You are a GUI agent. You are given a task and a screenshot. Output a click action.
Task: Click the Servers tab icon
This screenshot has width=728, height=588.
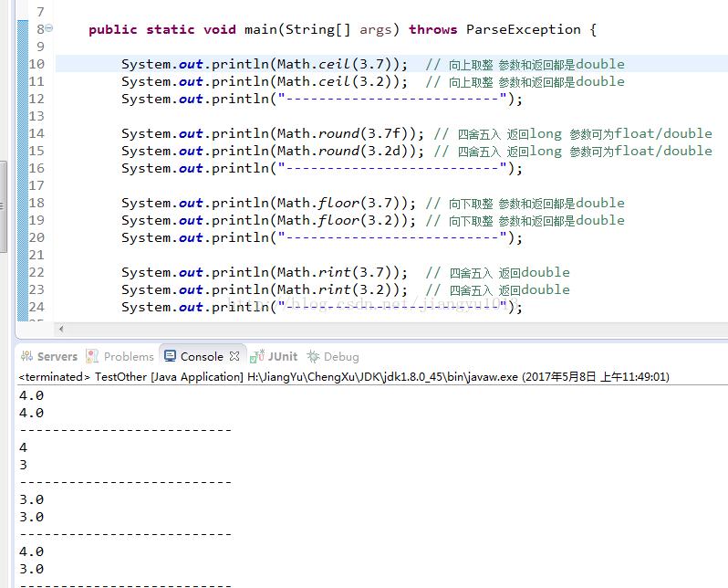click(27, 356)
